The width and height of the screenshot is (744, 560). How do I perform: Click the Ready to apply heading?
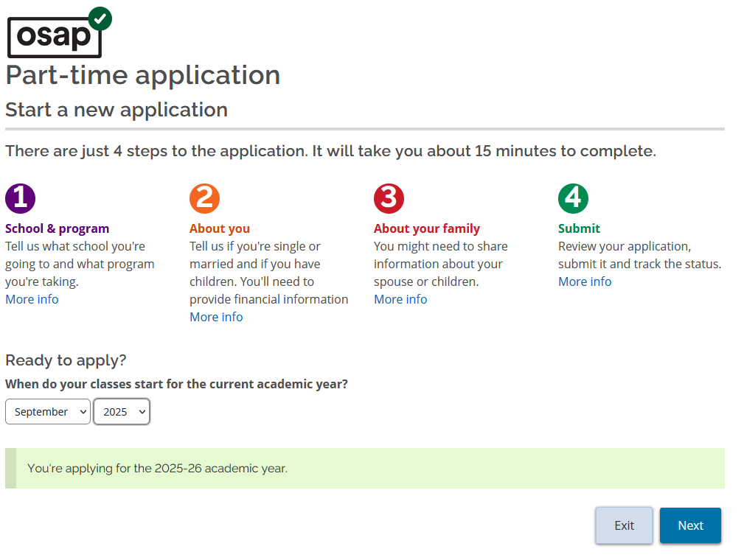65,360
